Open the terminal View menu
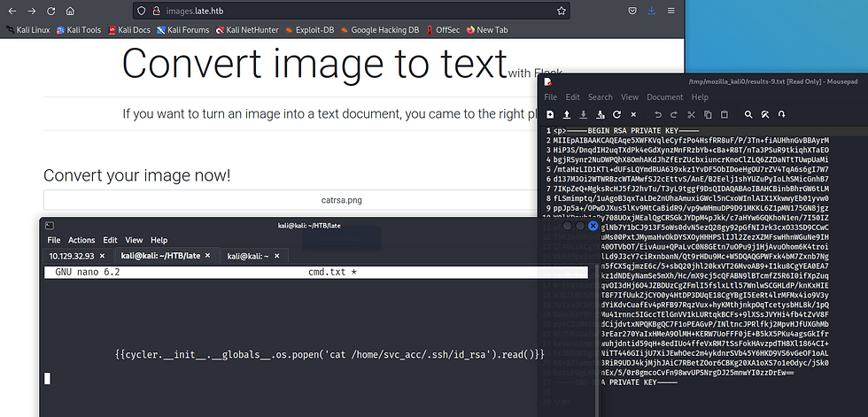Viewport: 868px width, 417px height. click(x=134, y=240)
